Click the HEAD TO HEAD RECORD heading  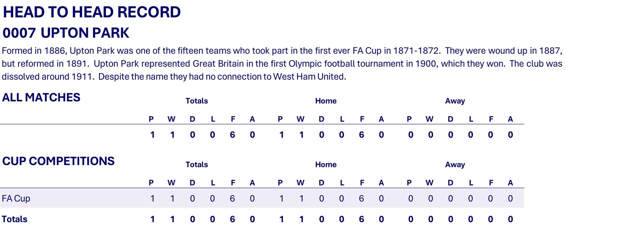point(92,12)
